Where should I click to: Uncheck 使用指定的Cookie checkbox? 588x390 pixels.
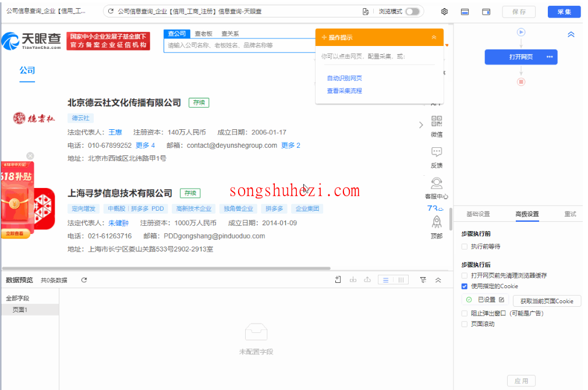click(464, 286)
